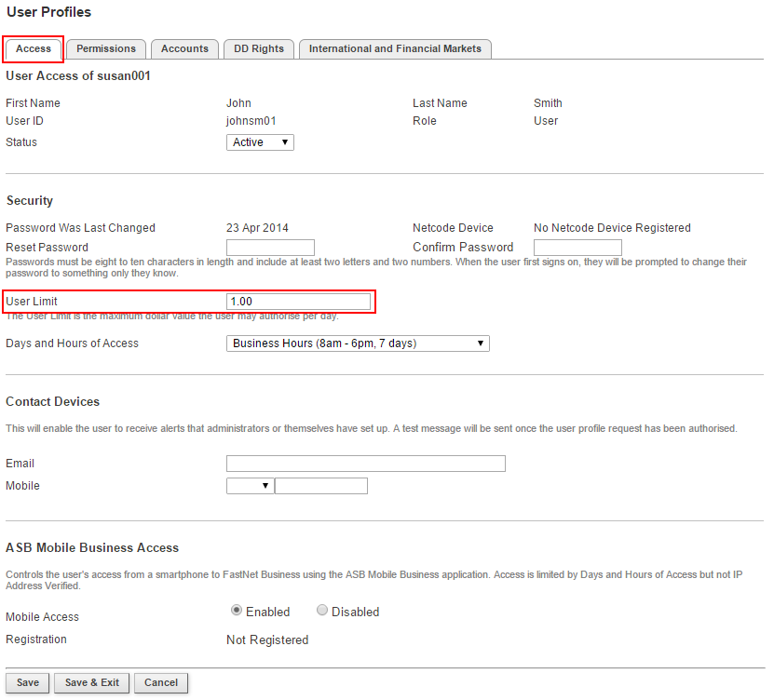The height and width of the screenshot is (700, 774).
Task: Click the 'No Netcode Device Registered' text
Action: [x=612, y=228]
